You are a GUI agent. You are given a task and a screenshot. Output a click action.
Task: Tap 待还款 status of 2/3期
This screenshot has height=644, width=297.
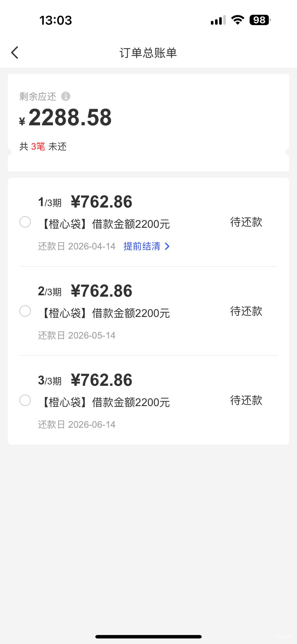click(x=246, y=311)
